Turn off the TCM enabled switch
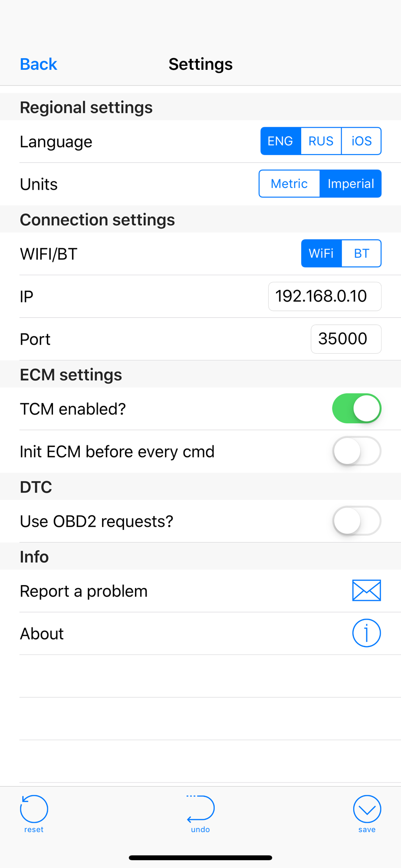Image resolution: width=401 pixels, height=868 pixels. 357,408
